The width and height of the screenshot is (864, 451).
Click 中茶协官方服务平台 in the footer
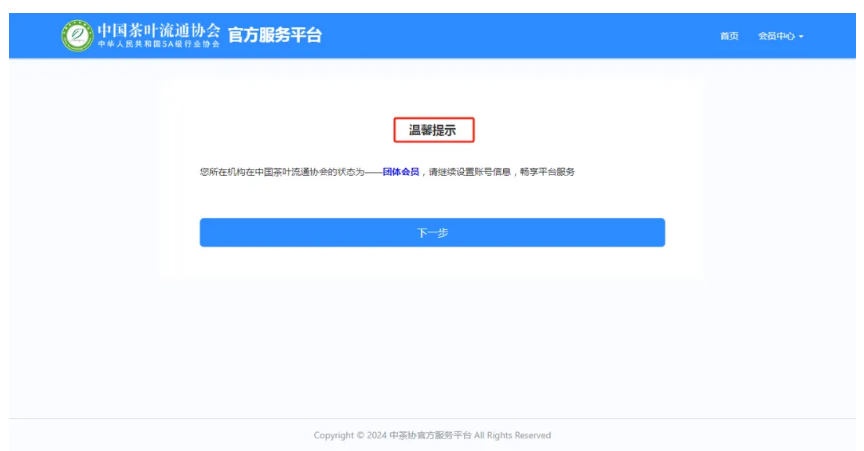click(430, 435)
